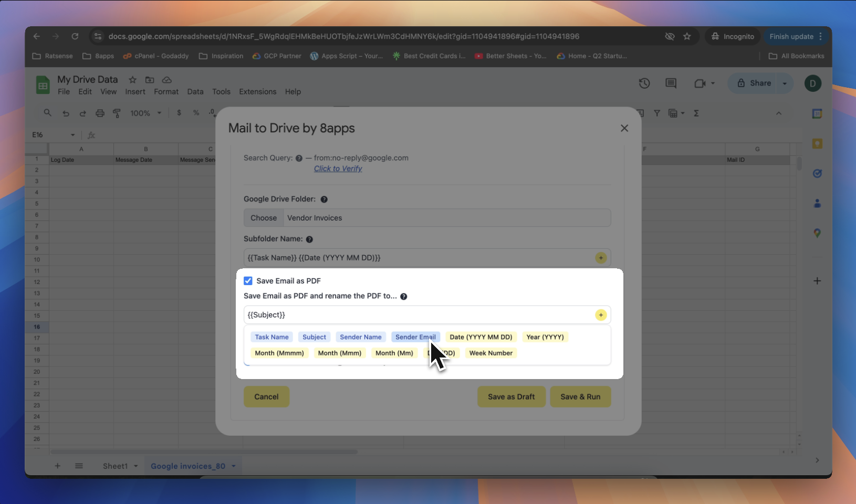Open the Tools menu
Image resolution: width=856 pixels, height=504 pixels.
pyautogui.click(x=221, y=91)
